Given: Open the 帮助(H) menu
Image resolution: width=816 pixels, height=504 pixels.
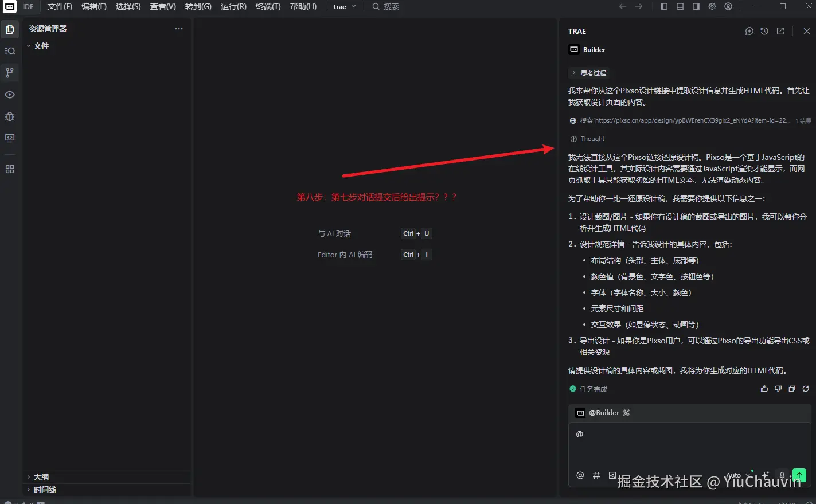Looking at the screenshot, I should pos(303,6).
